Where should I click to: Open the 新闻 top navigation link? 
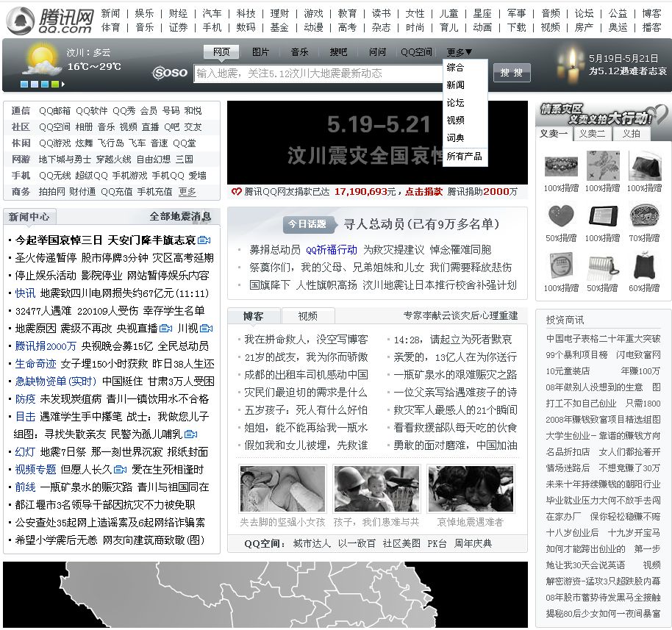click(x=110, y=14)
